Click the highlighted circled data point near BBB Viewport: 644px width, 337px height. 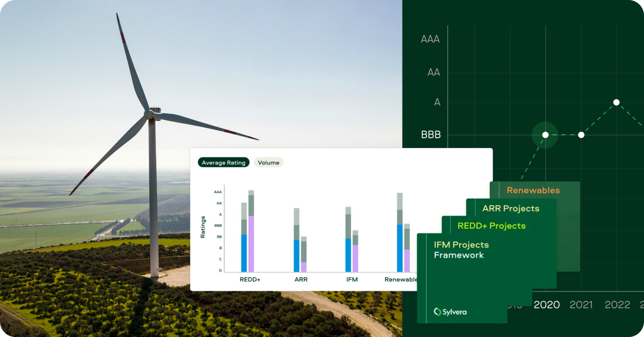(x=546, y=135)
